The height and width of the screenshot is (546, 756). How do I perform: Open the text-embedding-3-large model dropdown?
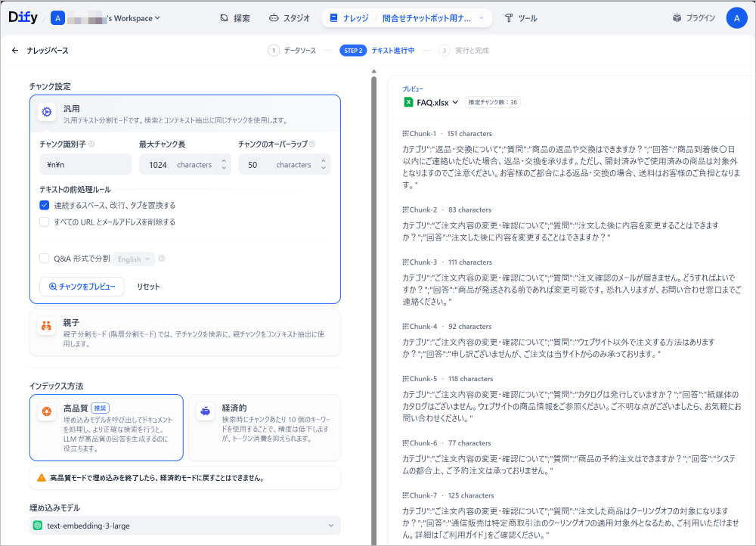coord(184,526)
